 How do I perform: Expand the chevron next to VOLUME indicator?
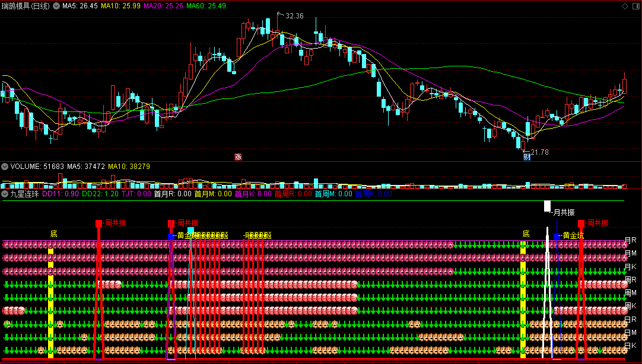[5, 167]
